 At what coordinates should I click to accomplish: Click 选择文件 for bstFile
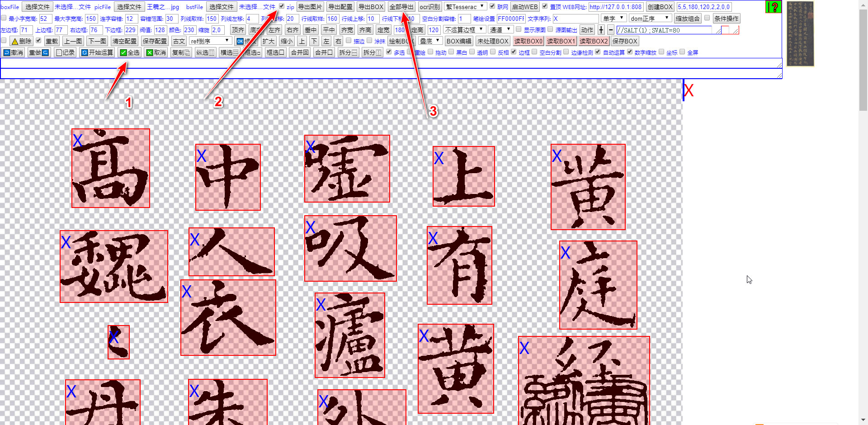coord(222,7)
